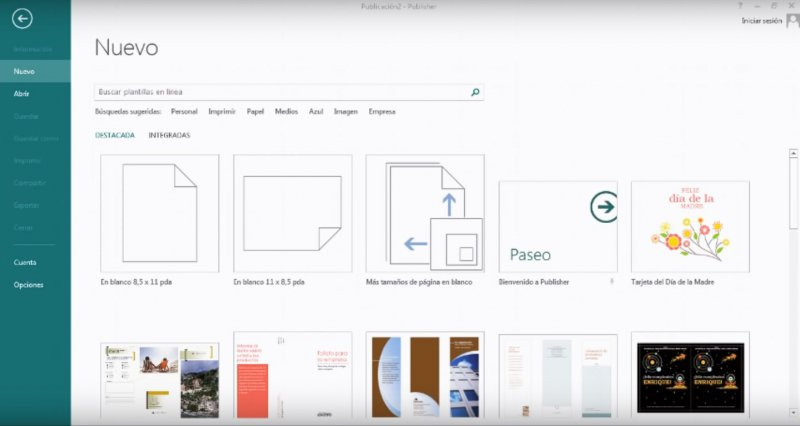Click the back arrow circle icon
Viewport: 800px width, 426px height.
[x=22, y=19]
